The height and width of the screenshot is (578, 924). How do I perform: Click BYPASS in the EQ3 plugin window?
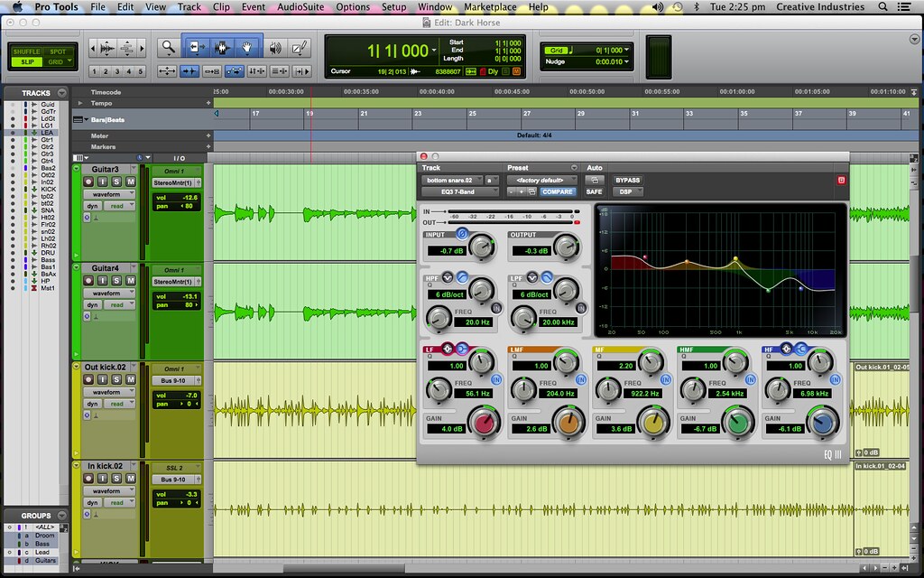(628, 179)
